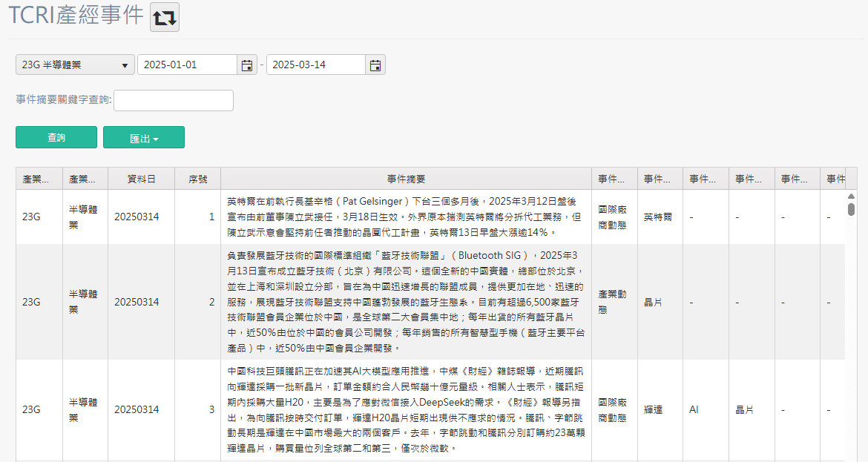Select the Tencent Nvidia event summary row 3

pyautogui.click(x=406, y=409)
